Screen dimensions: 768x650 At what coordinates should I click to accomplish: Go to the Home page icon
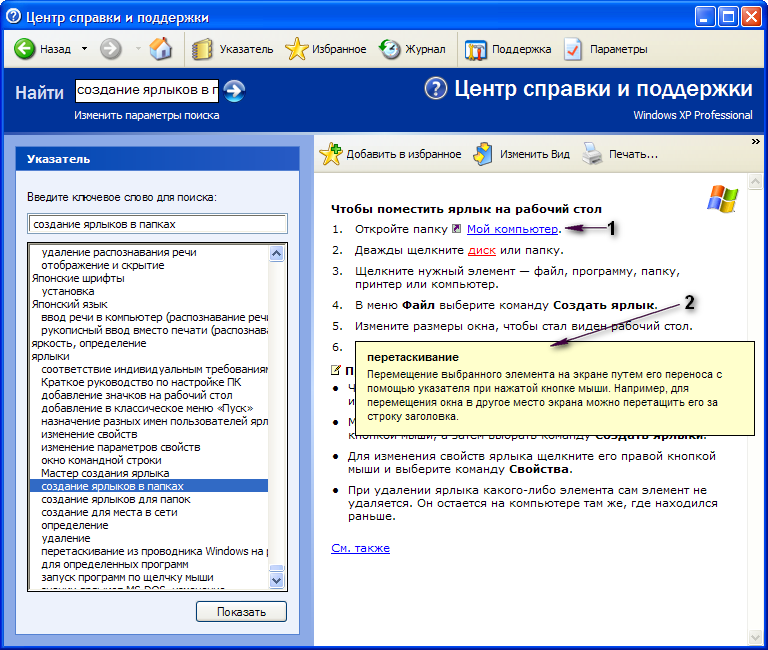pos(161,48)
